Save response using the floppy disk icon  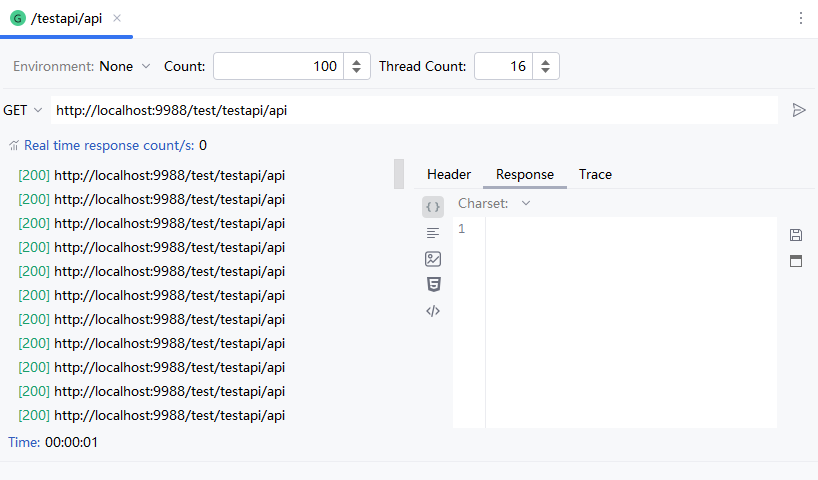click(x=796, y=235)
